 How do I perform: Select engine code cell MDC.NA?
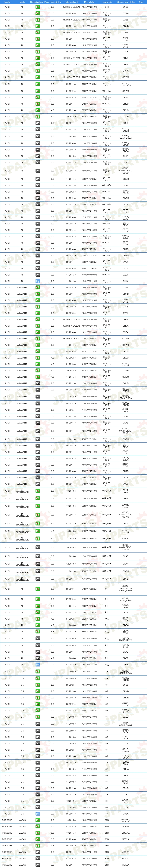pos(126,833)
